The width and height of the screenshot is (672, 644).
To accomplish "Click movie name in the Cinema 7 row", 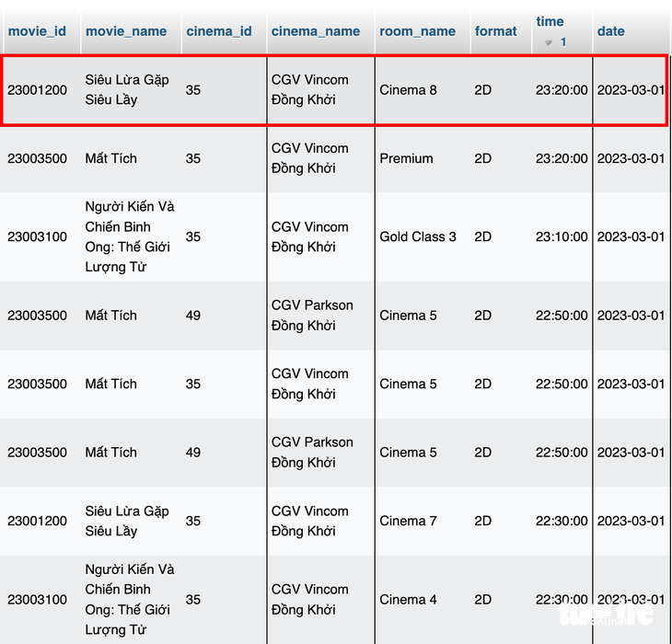I will click(127, 521).
